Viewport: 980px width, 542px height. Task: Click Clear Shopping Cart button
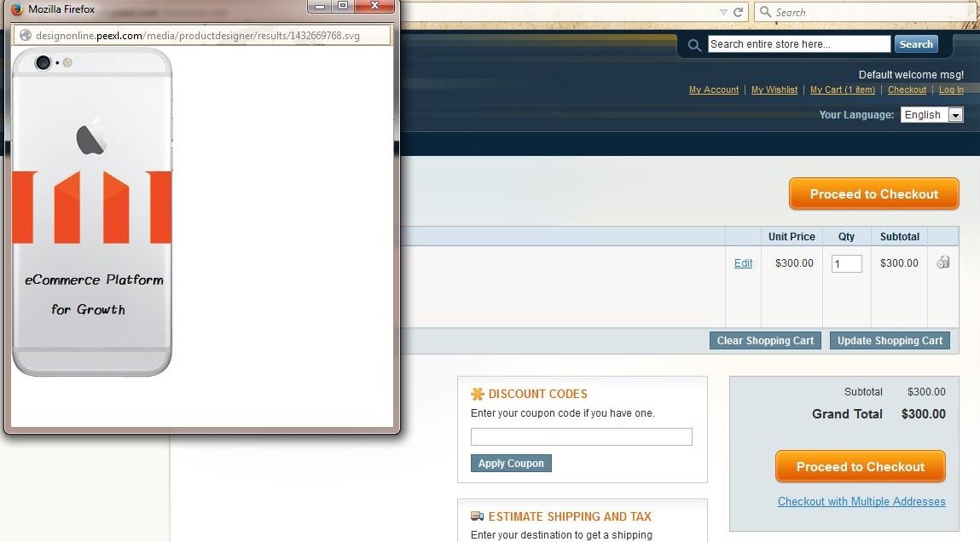(x=765, y=341)
